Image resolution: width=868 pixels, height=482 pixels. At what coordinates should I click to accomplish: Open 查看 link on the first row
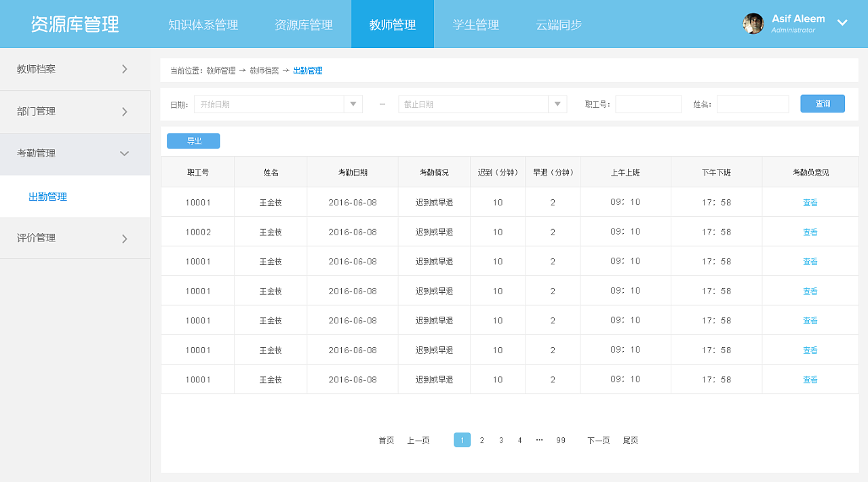pyautogui.click(x=810, y=201)
